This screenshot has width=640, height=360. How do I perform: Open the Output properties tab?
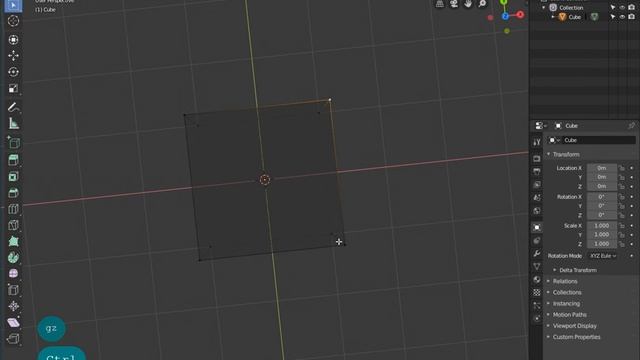point(537,171)
